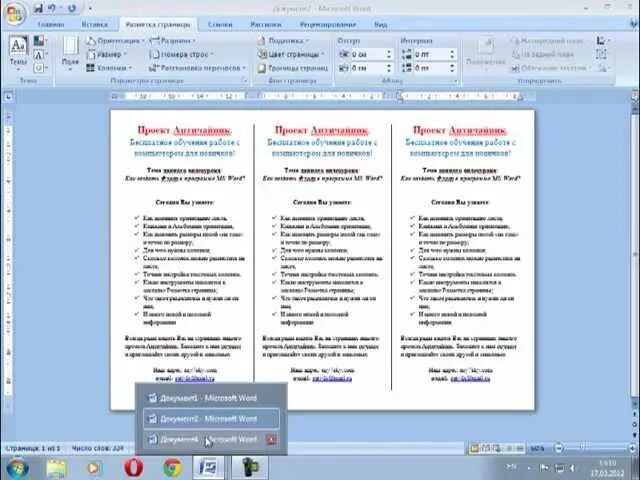The width and height of the screenshot is (640, 480).
Task: Click the word count in the status bar
Action: click(98, 449)
